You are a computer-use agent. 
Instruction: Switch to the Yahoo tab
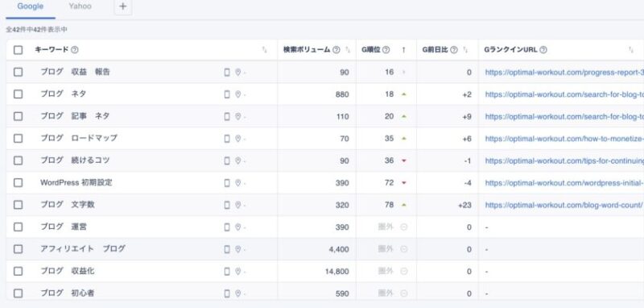tap(80, 6)
